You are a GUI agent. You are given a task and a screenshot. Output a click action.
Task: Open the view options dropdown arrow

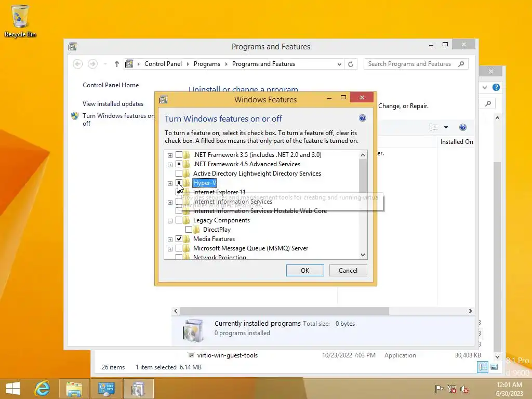coord(446,127)
